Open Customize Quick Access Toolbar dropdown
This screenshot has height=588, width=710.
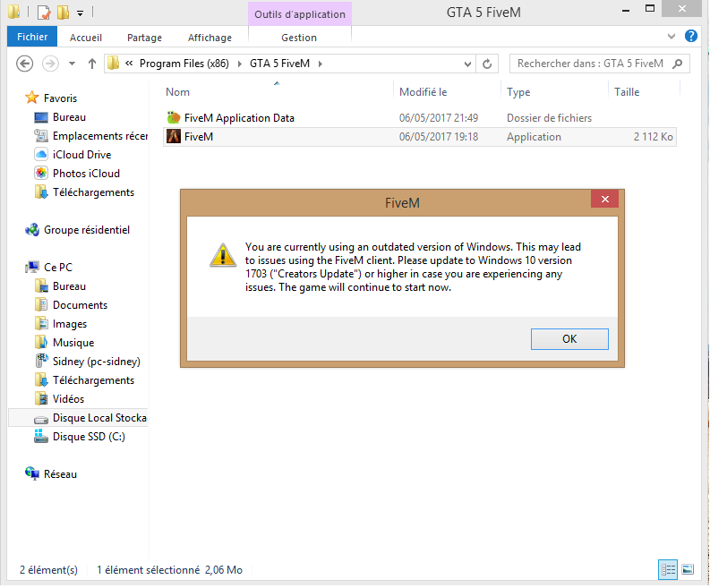(x=81, y=13)
